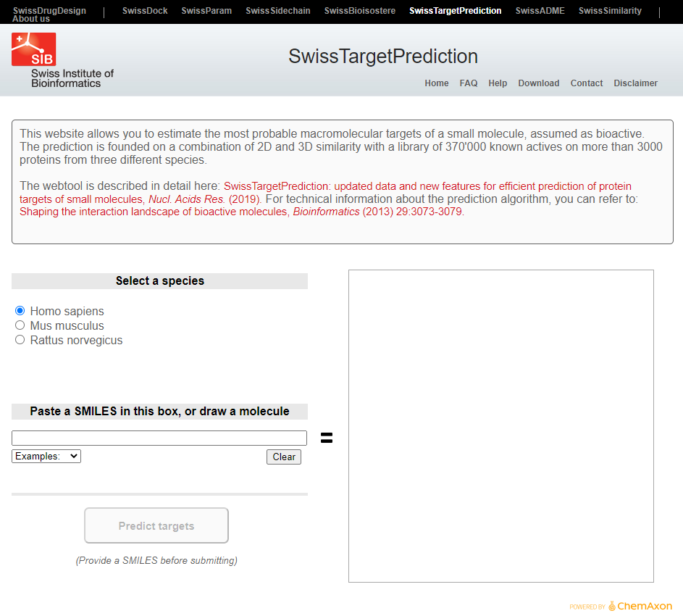This screenshot has width=683, height=616.
Task: Select the Rattus norvegicus radio button
Action: 20,340
